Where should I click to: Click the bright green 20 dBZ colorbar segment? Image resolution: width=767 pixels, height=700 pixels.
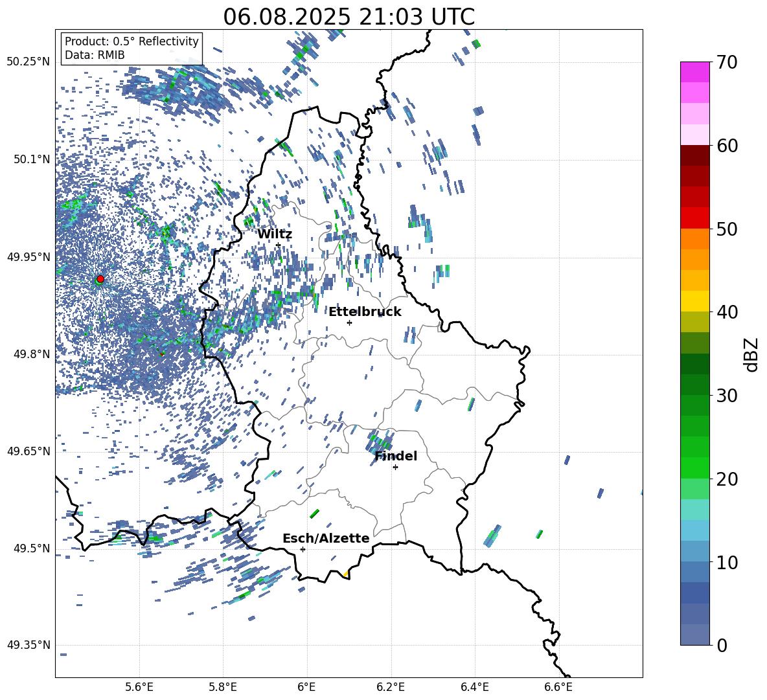click(x=695, y=468)
